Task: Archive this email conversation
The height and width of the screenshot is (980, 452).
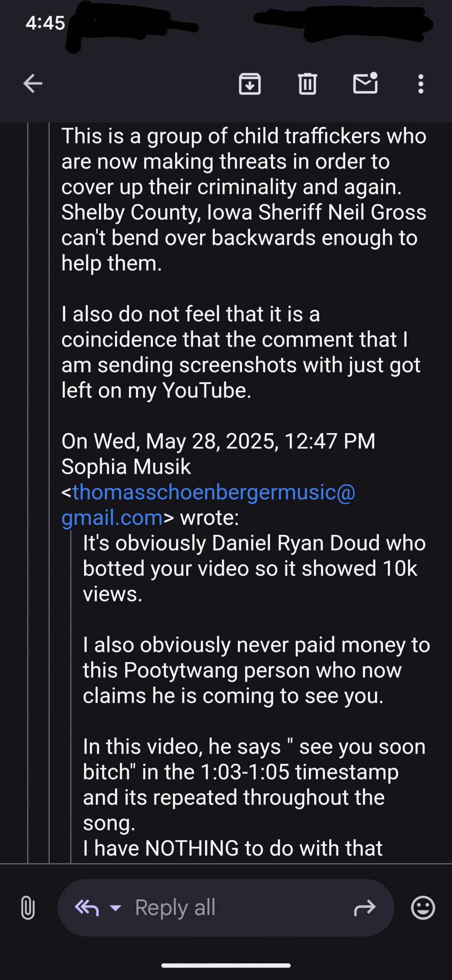Action: (x=250, y=84)
